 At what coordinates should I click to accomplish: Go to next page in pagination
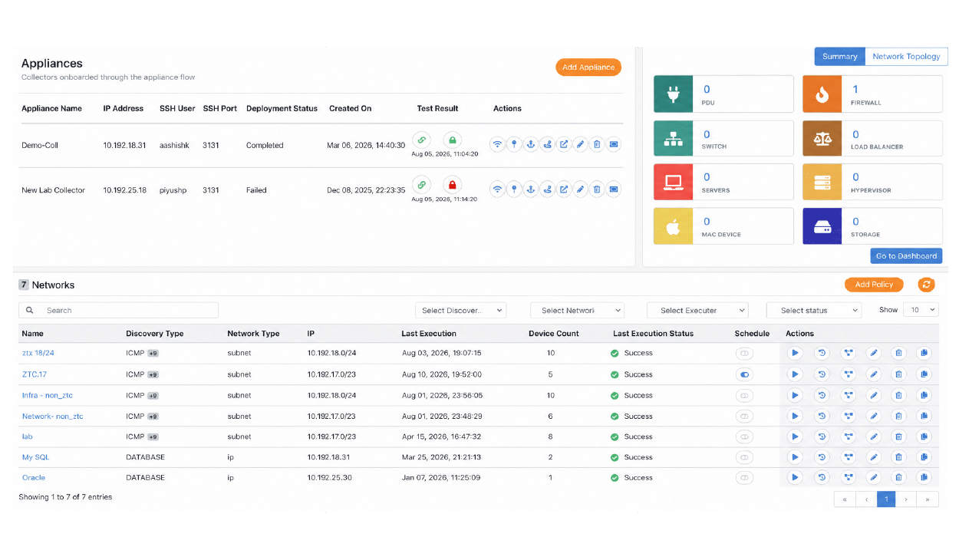tap(907, 499)
